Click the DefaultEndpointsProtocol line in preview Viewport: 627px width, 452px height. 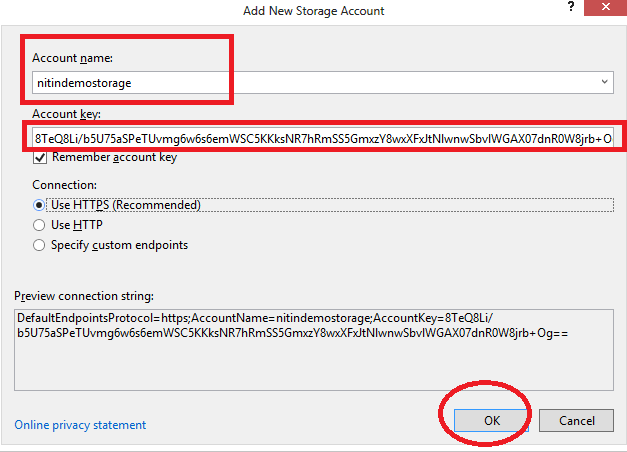pyautogui.click(x=260, y=316)
